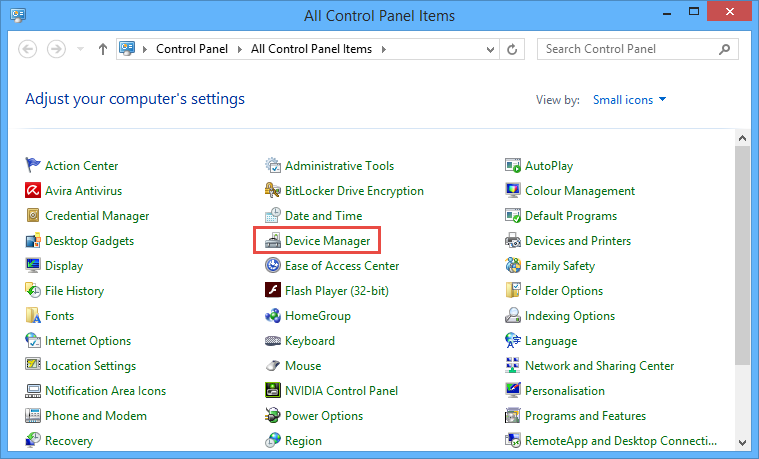
Task: Select All Control Panel Items breadcrumb
Action: [311, 49]
